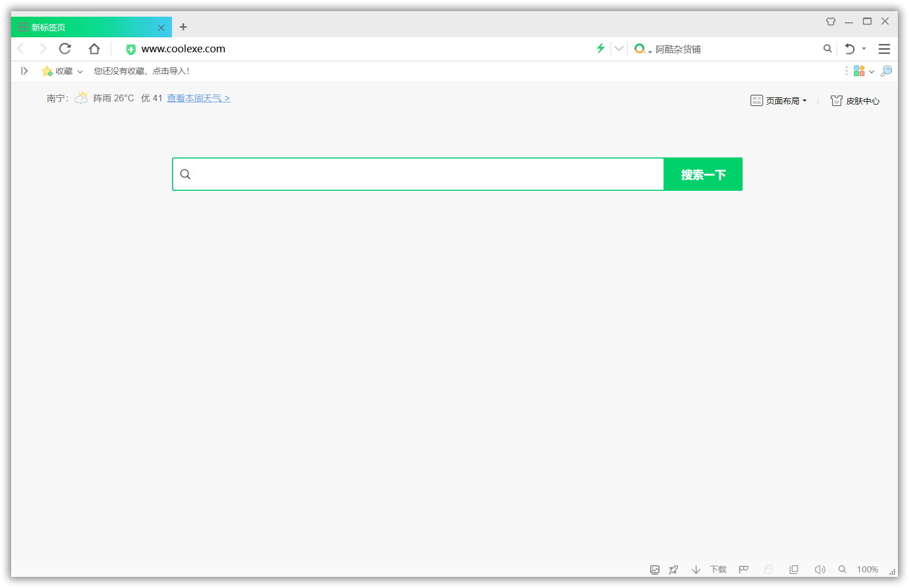The height and width of the screenshot is (588, 909).
Task: Open the recently-closed-tabs dropdown arrow
Action: pyautogui.click(x=864, y=49)
